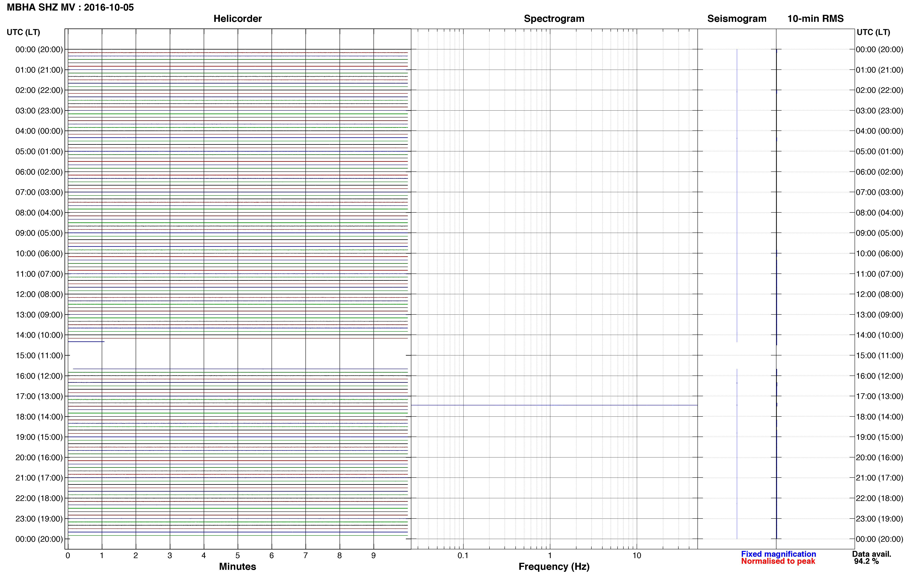Click the '2' tick on Minutes axis

(136, 556)
